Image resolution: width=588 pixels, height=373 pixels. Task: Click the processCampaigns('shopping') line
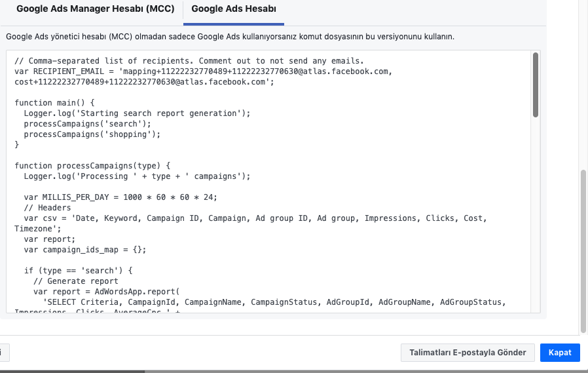92,134
